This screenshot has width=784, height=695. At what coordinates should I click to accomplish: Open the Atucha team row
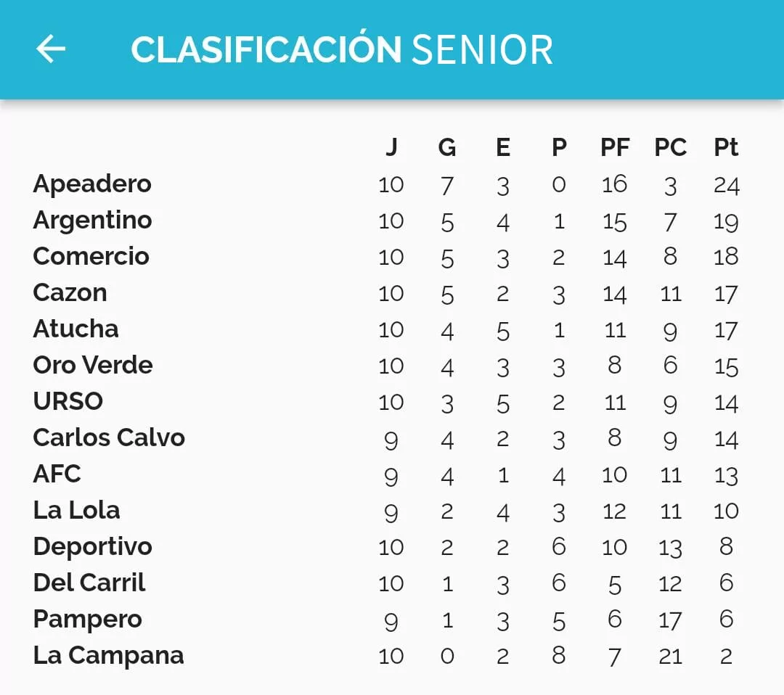pos(75,329)
